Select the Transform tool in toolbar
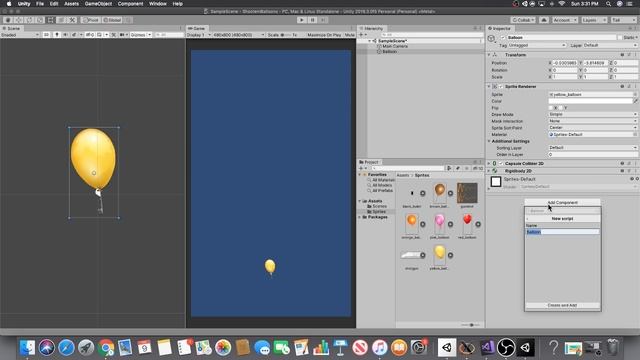This screenshot has height=360, width=640. tap(61, 20)
